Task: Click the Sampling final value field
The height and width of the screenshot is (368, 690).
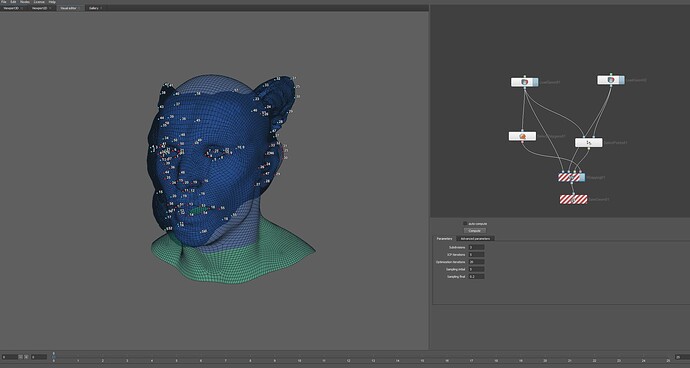Action: point(477,276)
